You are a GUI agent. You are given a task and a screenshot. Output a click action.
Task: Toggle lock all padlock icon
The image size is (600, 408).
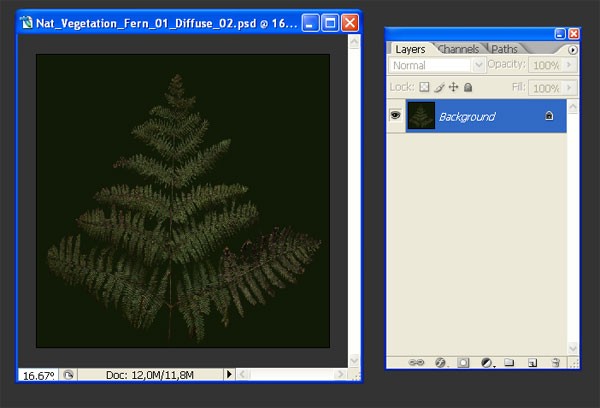pyautogui.click(x=468, y=88)
